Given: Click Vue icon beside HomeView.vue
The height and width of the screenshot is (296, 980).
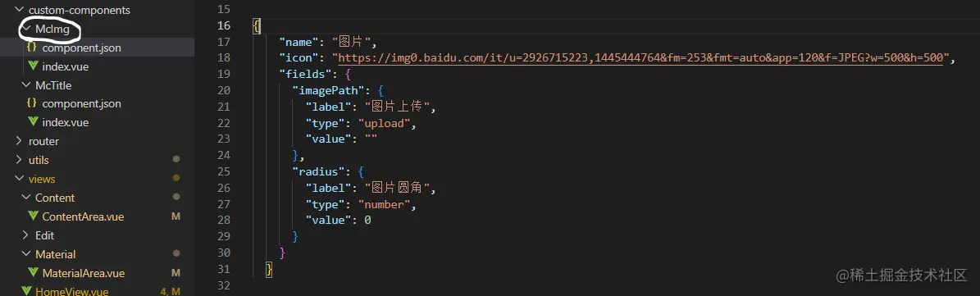Looking at the screenshot, I should pos(26,291).
